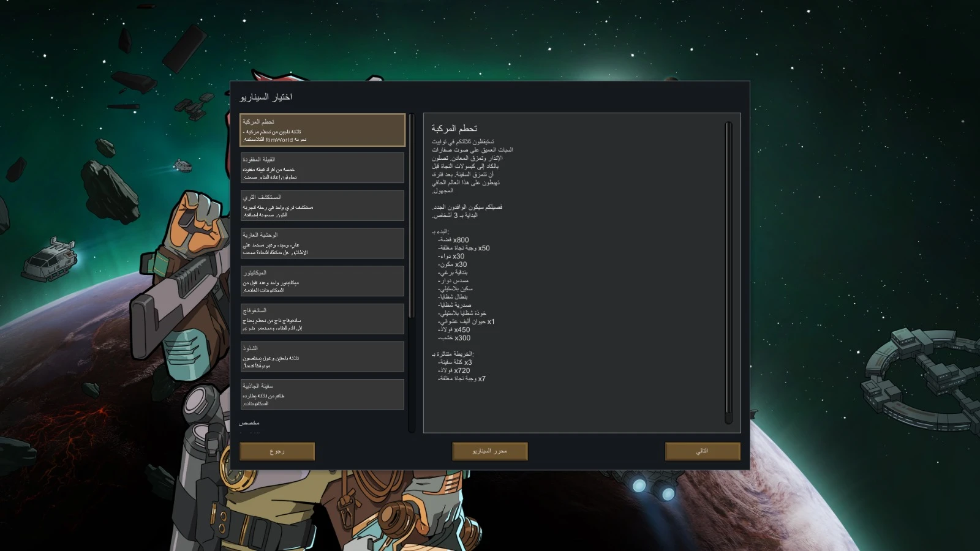This screenshot has height=551, width=980.
Task: Select the تحطم المركبة (Crashlanded) scenario
Action: [x=322, y=130]
